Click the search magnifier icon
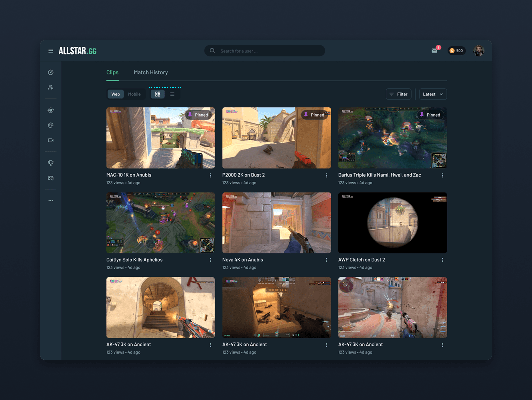The height and width of the screenshot is (400, 532). point(212,51)
